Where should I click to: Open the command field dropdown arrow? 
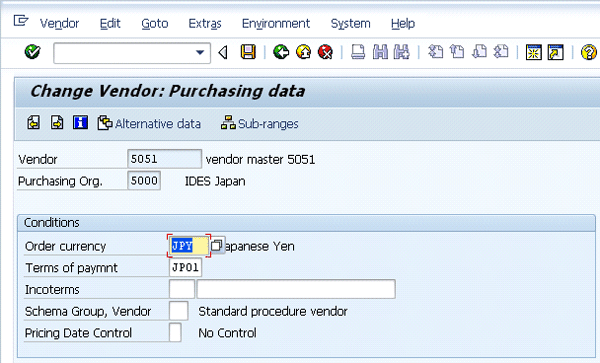click(x=200, y=52)
